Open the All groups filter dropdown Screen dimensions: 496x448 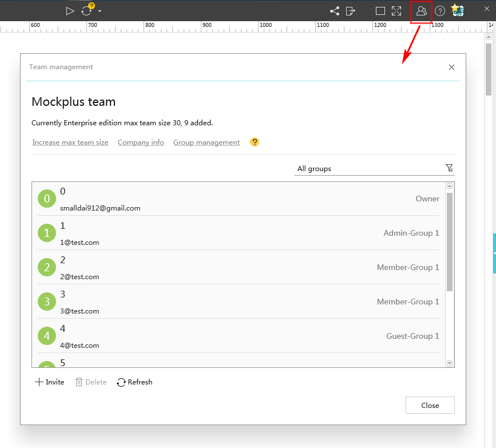[374, 169]
